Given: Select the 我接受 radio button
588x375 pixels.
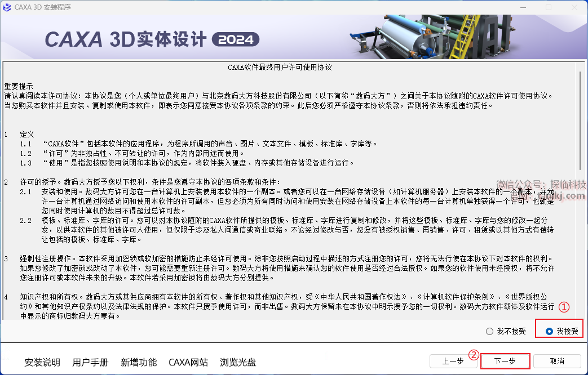Looking at the screenshot, I should point(549,331).
